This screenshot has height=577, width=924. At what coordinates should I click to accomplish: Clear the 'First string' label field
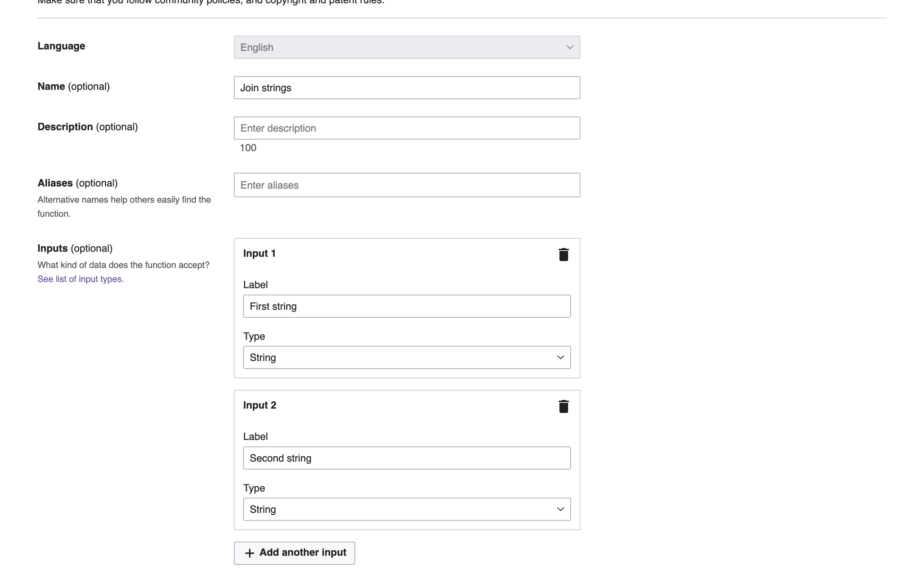point(406,306)
